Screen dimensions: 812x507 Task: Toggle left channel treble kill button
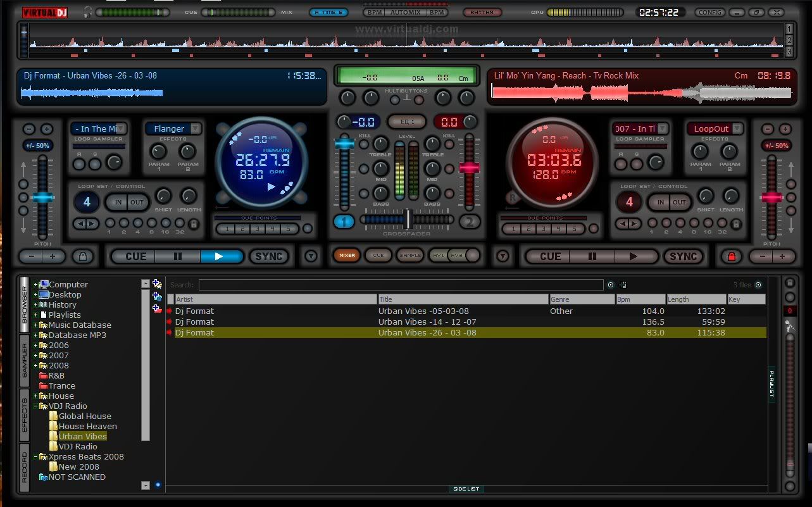[x=364, y=144]
